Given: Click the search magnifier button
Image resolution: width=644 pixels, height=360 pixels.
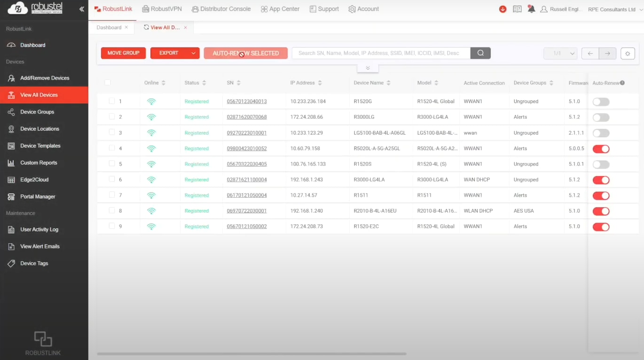Looking at the screenshot, I should coord(480,53).
